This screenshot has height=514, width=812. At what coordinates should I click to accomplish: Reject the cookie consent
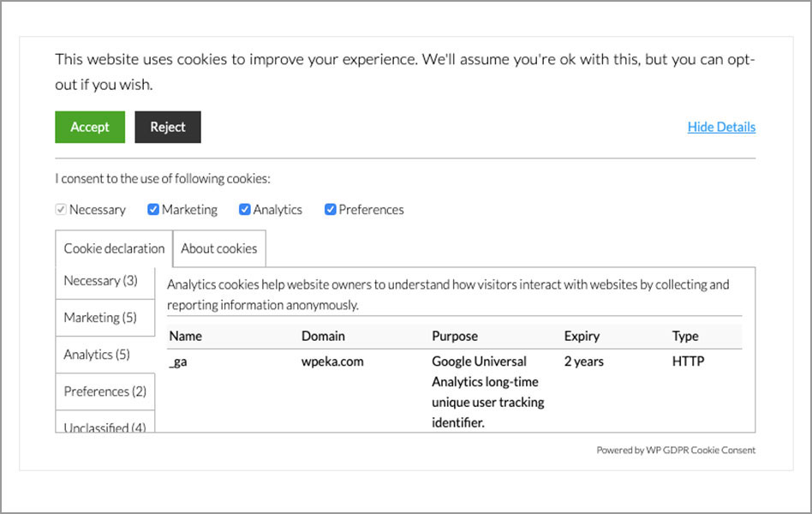click(x=167, y=127)
